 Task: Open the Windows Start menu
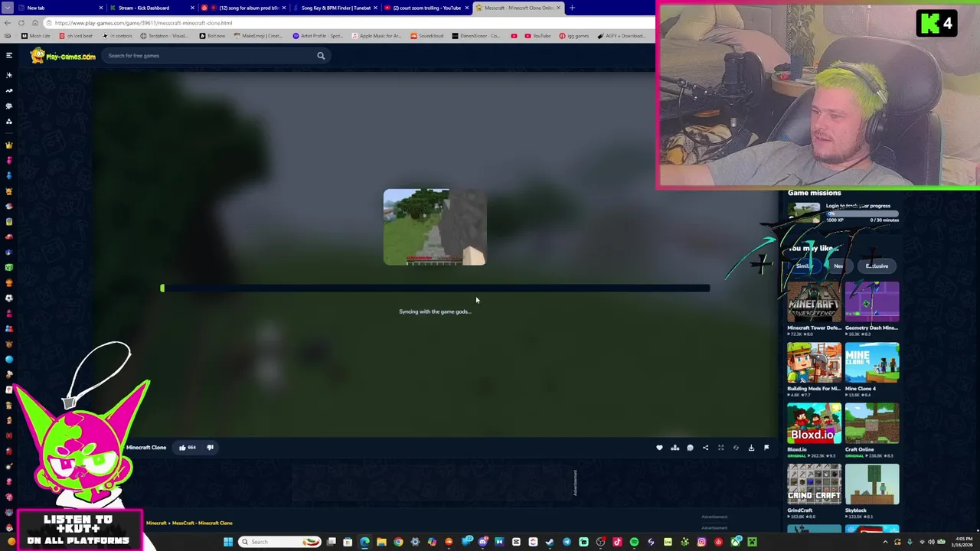tap(227, 542)
